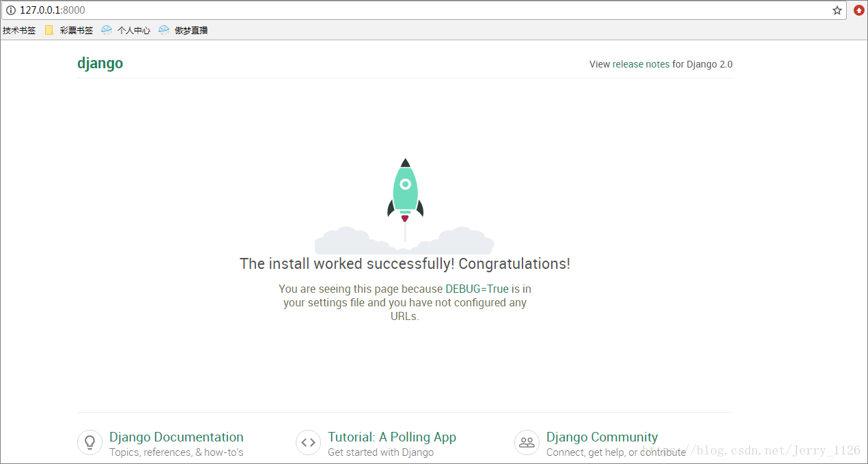Screen dimensions: 868x464
Task: Click the address bar showing 127.0.0.1:8000
Action: (x=423, y=10)
